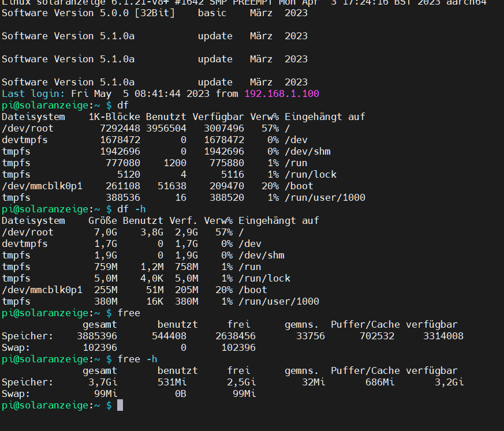Click /dev/mmcblk0p1 in the first df output

pyautogui.click(x=42, y=186)
